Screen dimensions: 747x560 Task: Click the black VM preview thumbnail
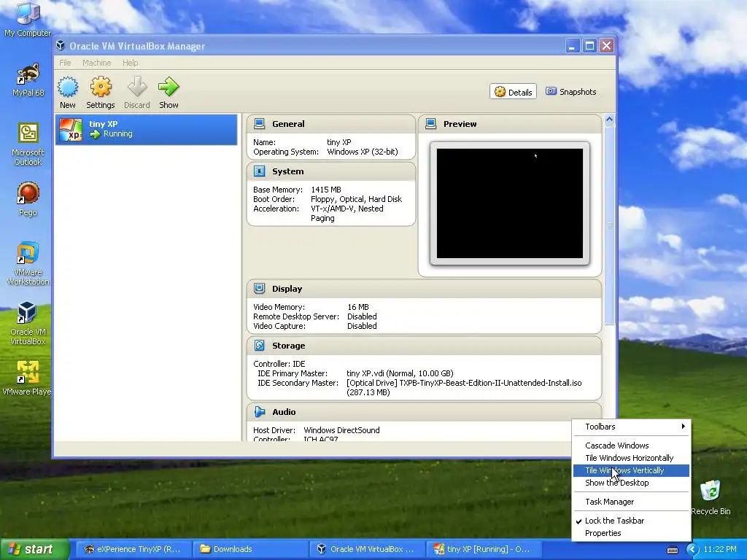pos(510,203)
